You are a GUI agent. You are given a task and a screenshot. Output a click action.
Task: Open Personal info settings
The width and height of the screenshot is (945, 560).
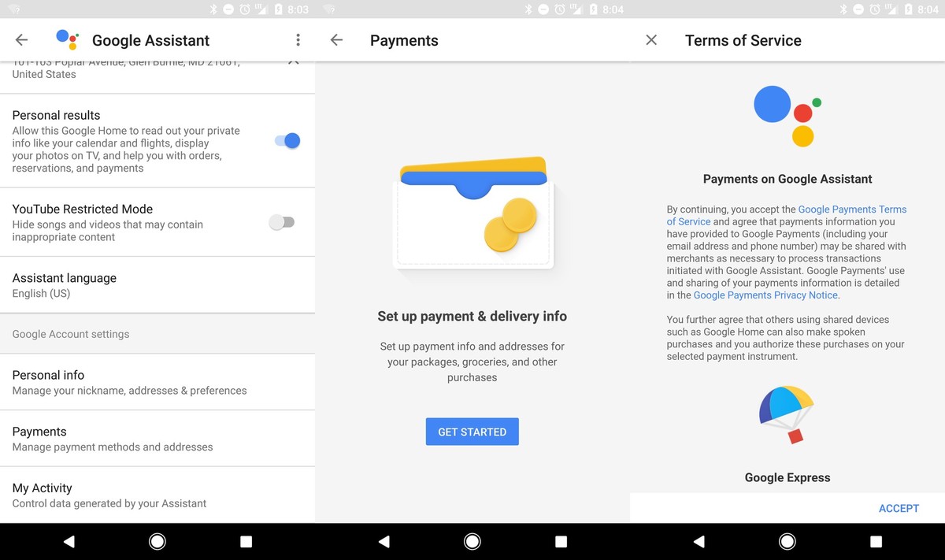(x=157, y=382)
